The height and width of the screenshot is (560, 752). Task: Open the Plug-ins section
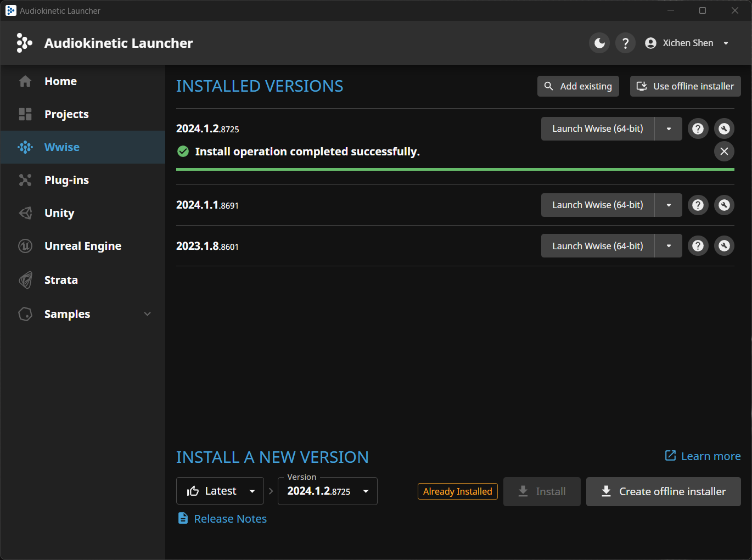point(82,180)
